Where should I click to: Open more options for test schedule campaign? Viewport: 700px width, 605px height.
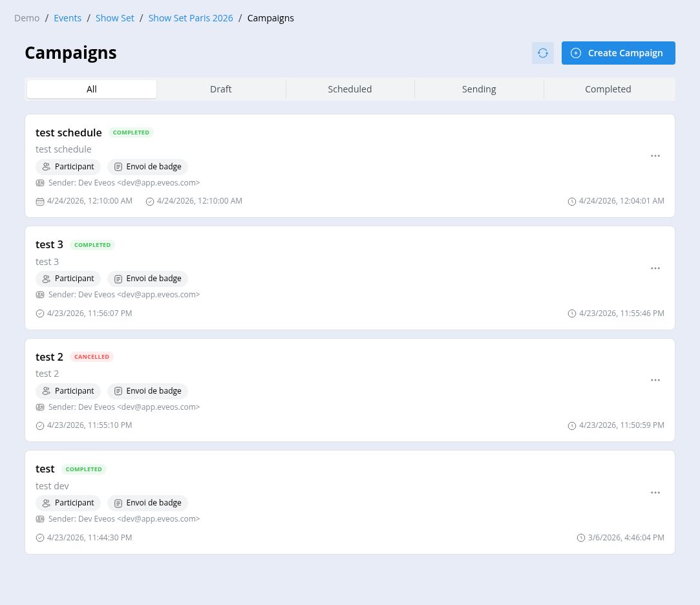(x=655, y=156)
